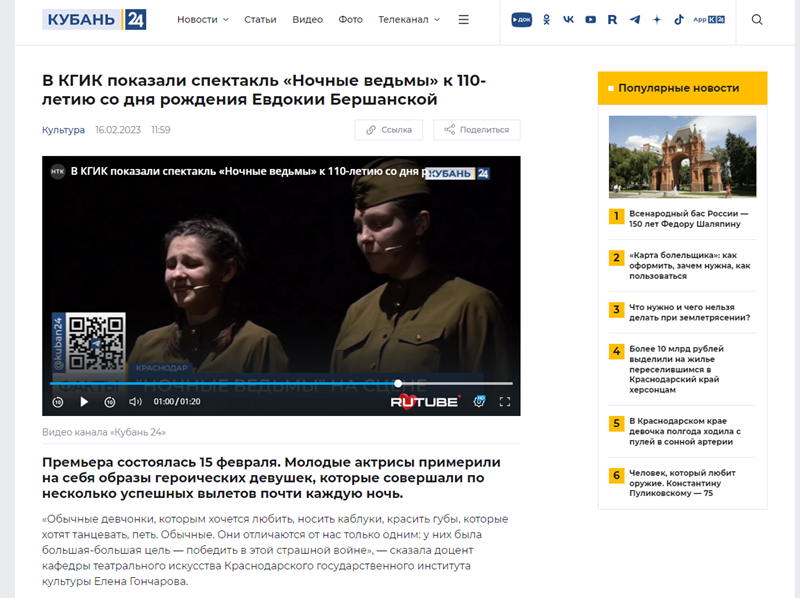Expand the Новости dropdown menu

203,19
